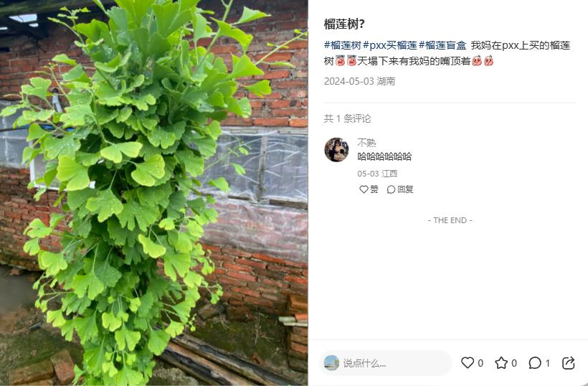588x386 pixels.
Task: Open comments via the speech bubble icon
Action: (x=535, y=363)
